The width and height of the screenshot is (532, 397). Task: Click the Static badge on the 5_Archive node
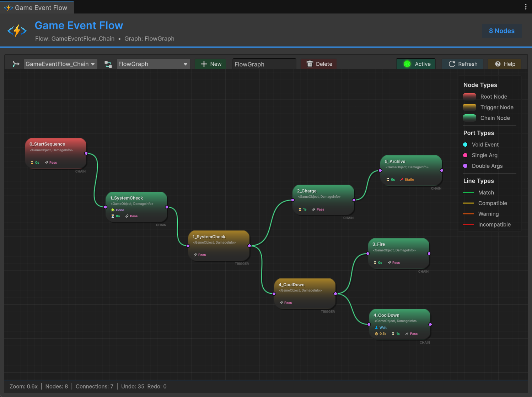pyautogui.click(x=407, y=180)
